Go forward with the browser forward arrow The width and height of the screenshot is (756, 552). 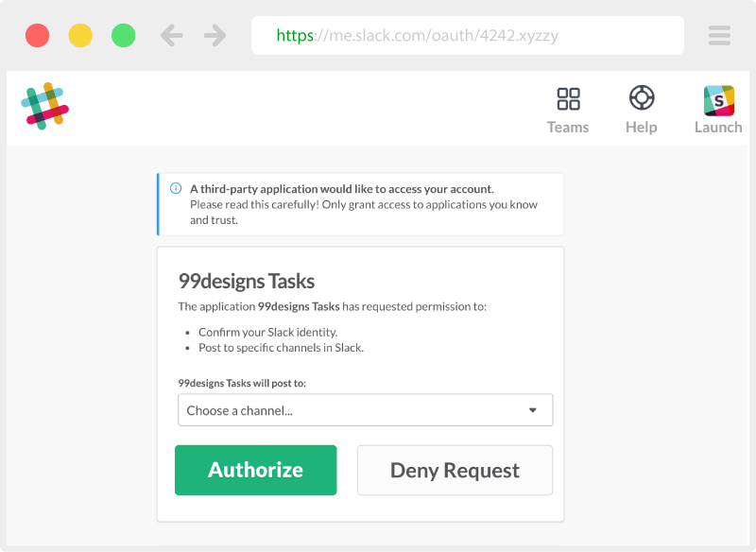(215, 35)
